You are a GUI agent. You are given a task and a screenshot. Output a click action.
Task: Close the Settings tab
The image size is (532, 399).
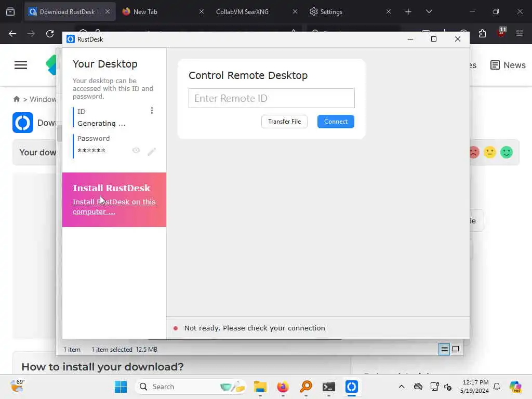[389, 11]
